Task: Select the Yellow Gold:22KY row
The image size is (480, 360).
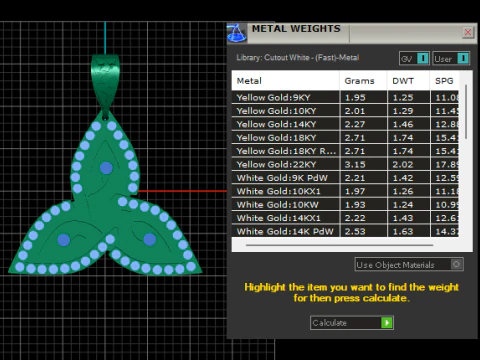Action: (345, 164)
